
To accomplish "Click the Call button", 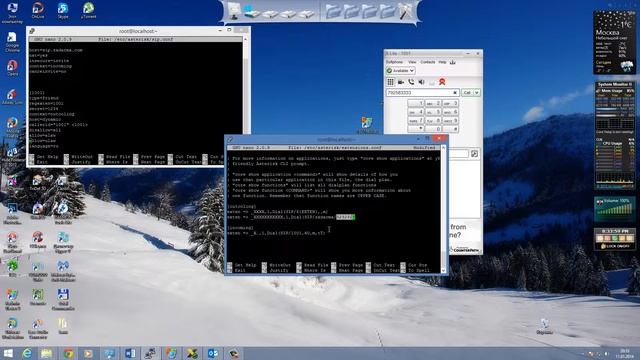I will click(467, 93).
